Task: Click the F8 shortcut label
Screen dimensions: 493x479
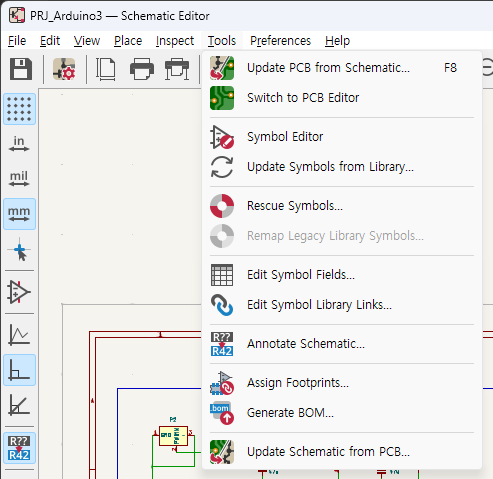Action: (x=450, y=68)
